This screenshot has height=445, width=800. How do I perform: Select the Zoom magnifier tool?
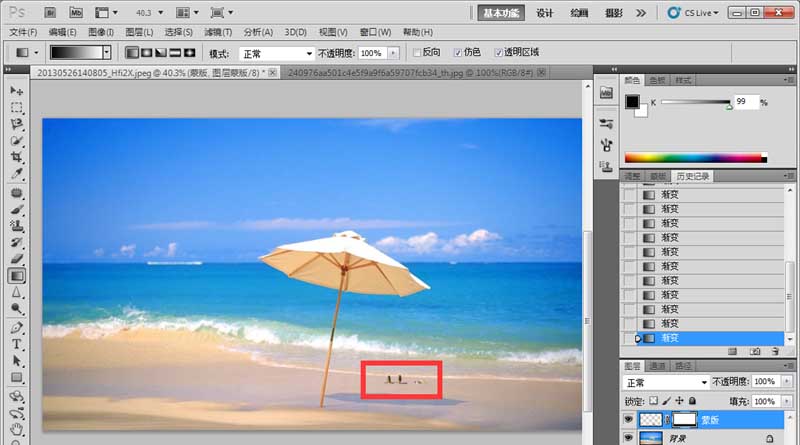(x=17, y=309)
